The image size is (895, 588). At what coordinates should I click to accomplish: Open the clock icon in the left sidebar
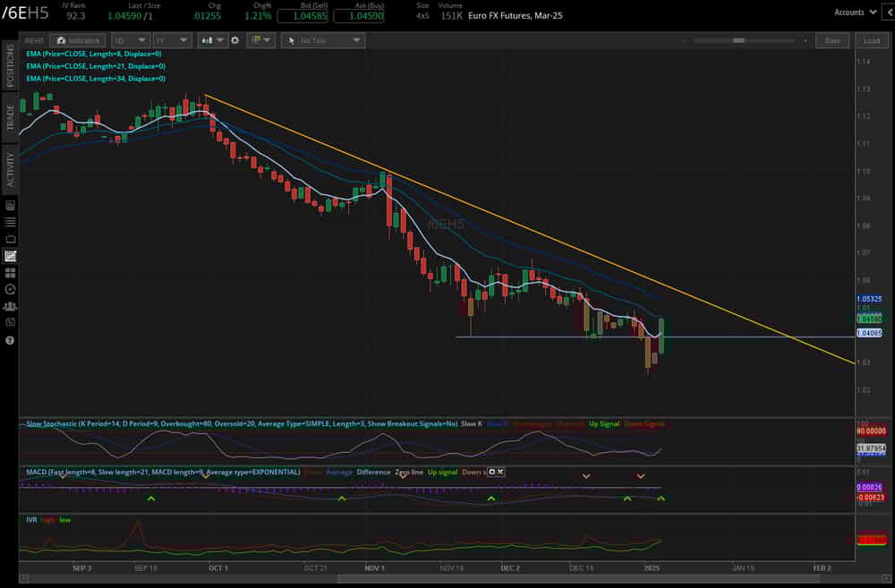pyautogui.click(x=12, y=288)
